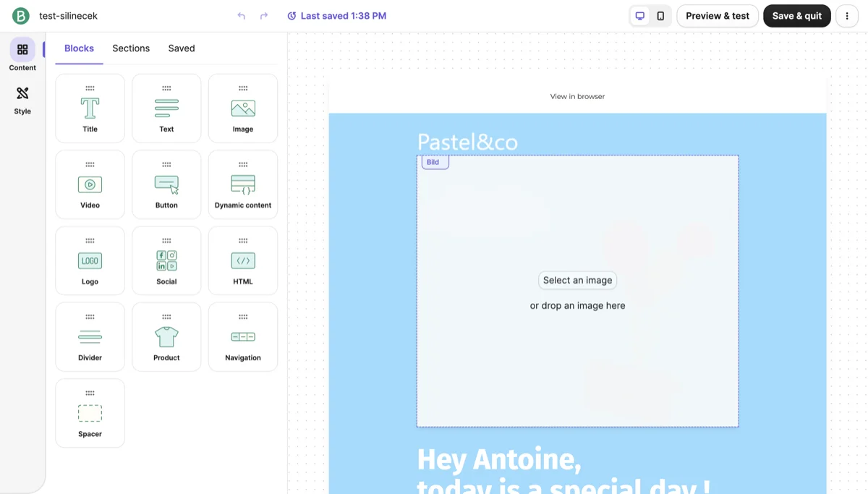Screen dimensions: 868x494
Task: Select the Divider block
Action: [90, 337]
